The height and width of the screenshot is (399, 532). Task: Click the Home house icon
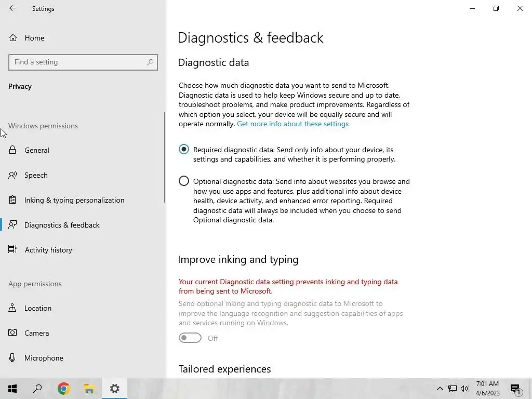[x=13, y=37]
